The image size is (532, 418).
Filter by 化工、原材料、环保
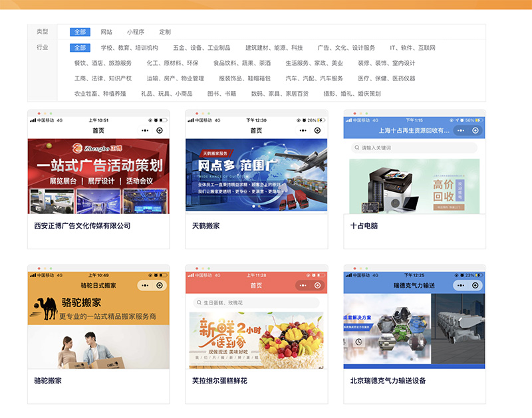pyautogui.click(x=172, y=63)
